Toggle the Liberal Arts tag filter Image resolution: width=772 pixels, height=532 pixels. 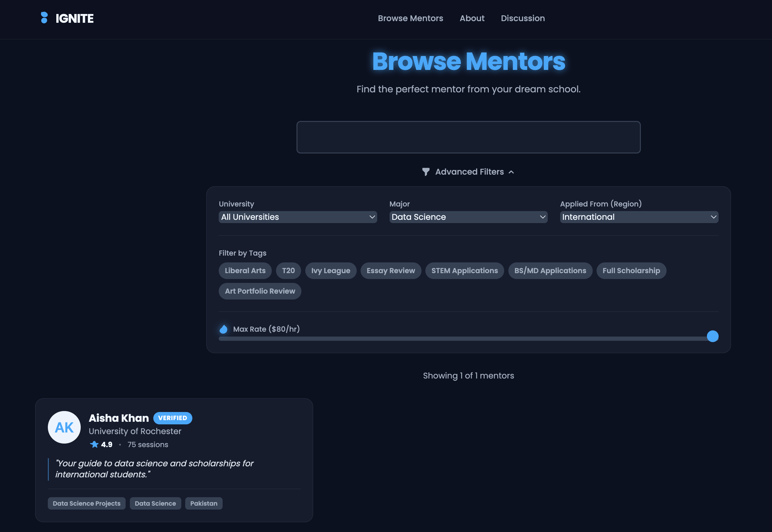(245, 270)
